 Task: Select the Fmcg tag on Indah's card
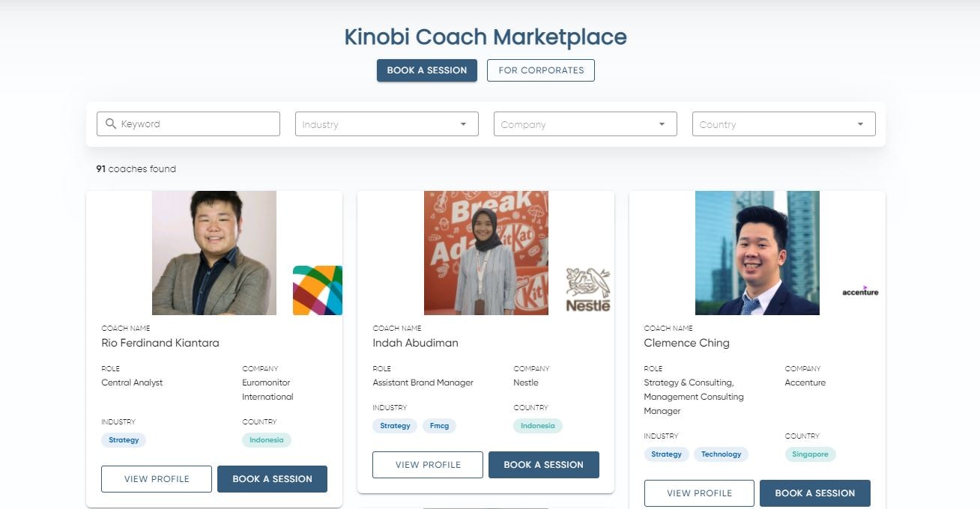(x=439, y=425)
